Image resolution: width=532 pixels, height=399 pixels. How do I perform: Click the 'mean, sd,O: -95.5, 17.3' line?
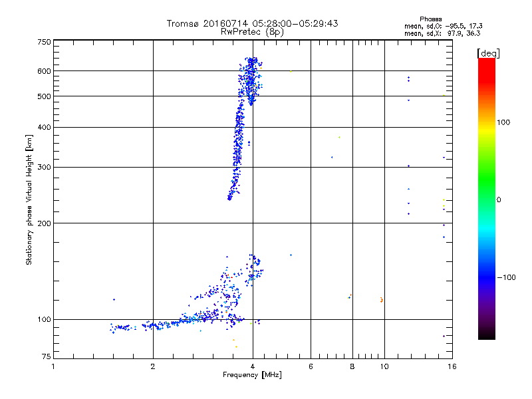[444, 26]
